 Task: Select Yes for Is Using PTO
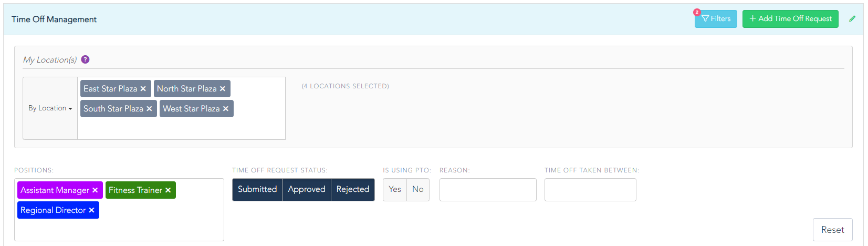(x=395, y=189)
